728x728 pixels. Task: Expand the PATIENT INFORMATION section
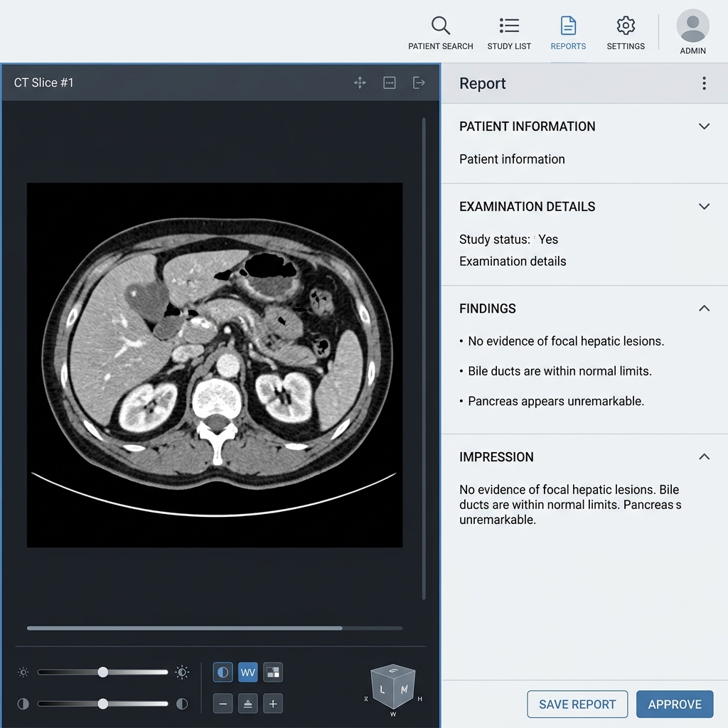coord(704,126)
